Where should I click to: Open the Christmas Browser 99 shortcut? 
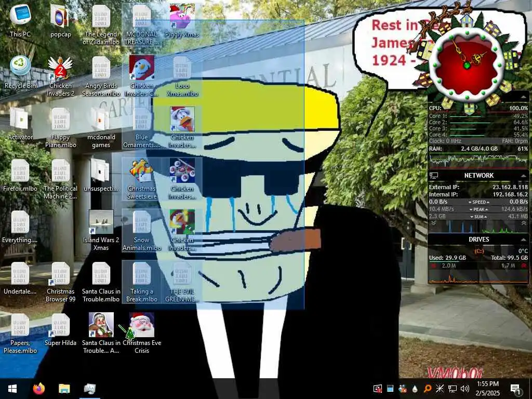coord(60,282)
